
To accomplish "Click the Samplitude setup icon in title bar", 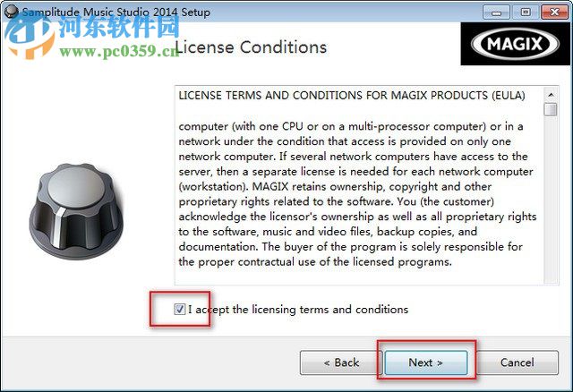I will pos(12,11).
